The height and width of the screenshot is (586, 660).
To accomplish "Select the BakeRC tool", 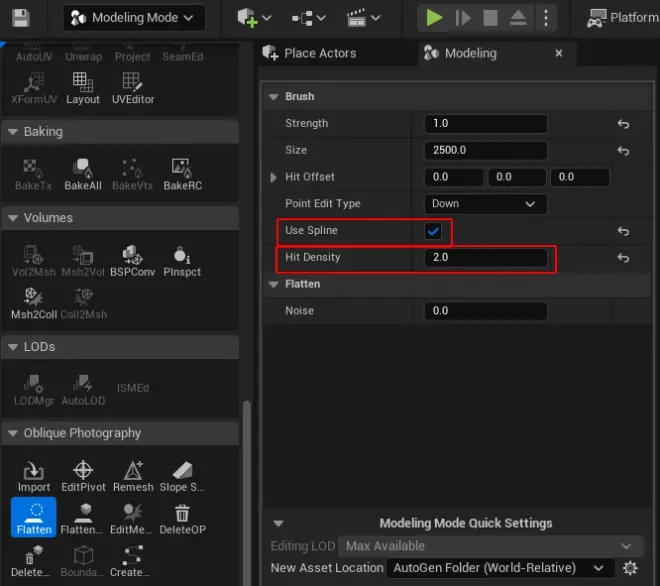I will (183, 175).
